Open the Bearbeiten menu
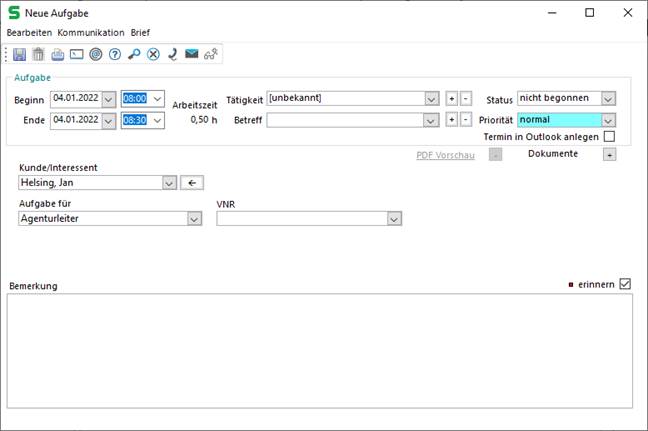 click(x=29, y=32)
